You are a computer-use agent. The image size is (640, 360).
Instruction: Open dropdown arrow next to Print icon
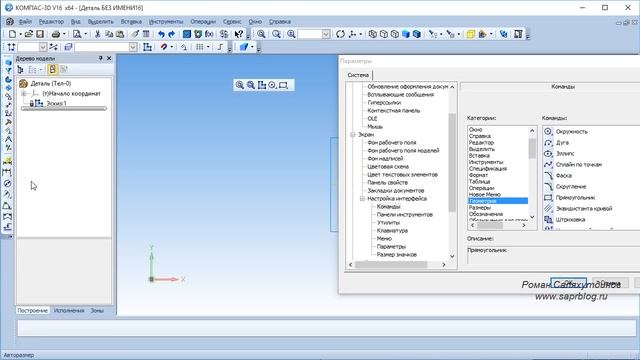point(64,34)
